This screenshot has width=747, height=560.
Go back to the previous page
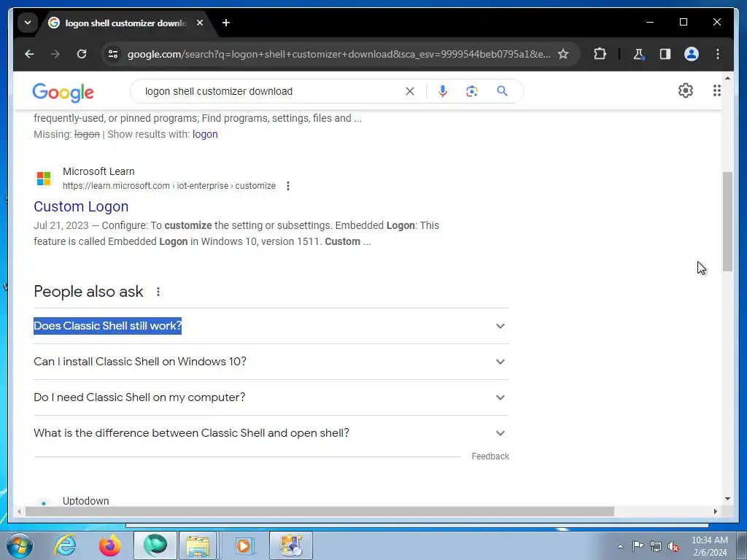click(x=29, y=54)
